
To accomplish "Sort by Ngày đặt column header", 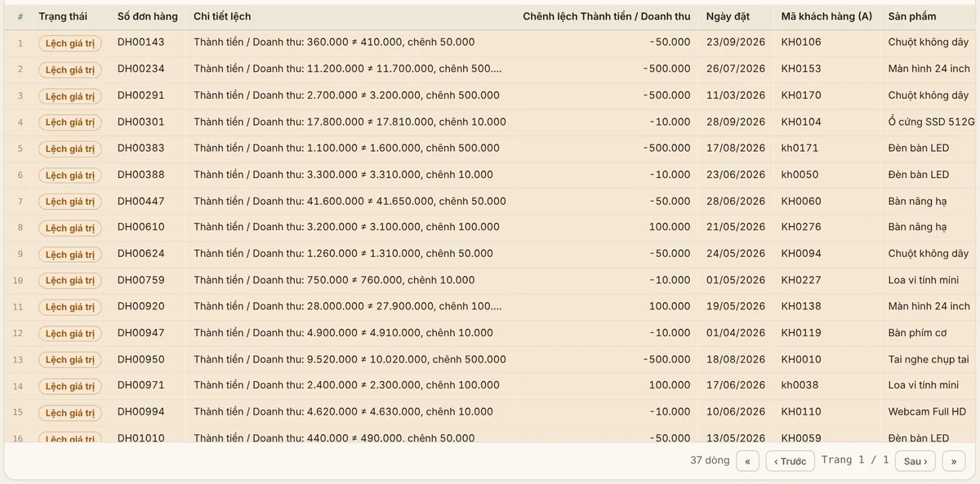I will (x=728, y=16).
